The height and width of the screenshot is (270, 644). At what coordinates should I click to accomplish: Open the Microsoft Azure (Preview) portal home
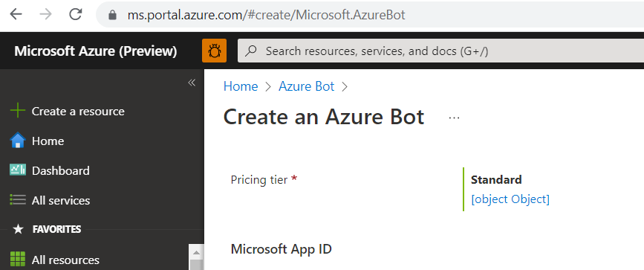pos(96,51)
